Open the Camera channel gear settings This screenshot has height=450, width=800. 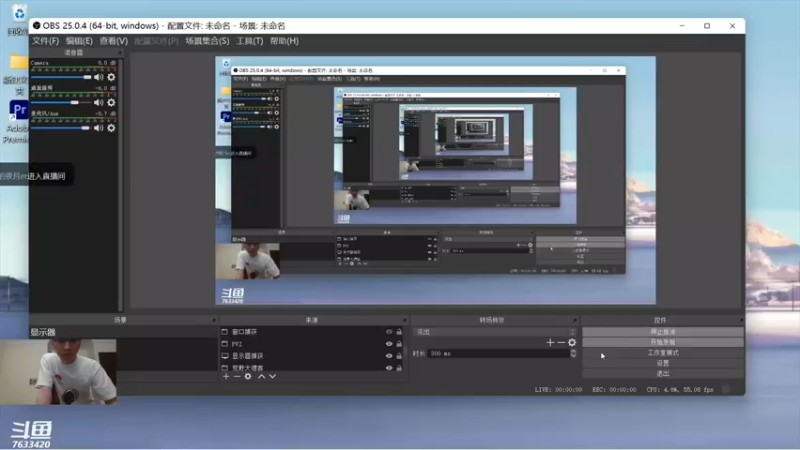click(111, 77)
